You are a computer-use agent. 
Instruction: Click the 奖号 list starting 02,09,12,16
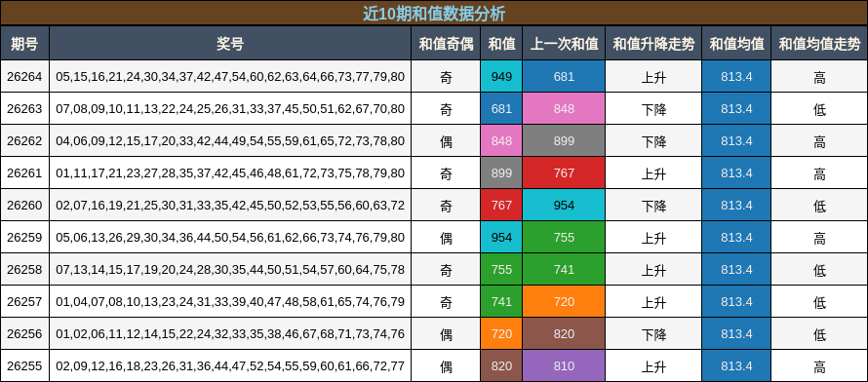[x=230, y=366]
